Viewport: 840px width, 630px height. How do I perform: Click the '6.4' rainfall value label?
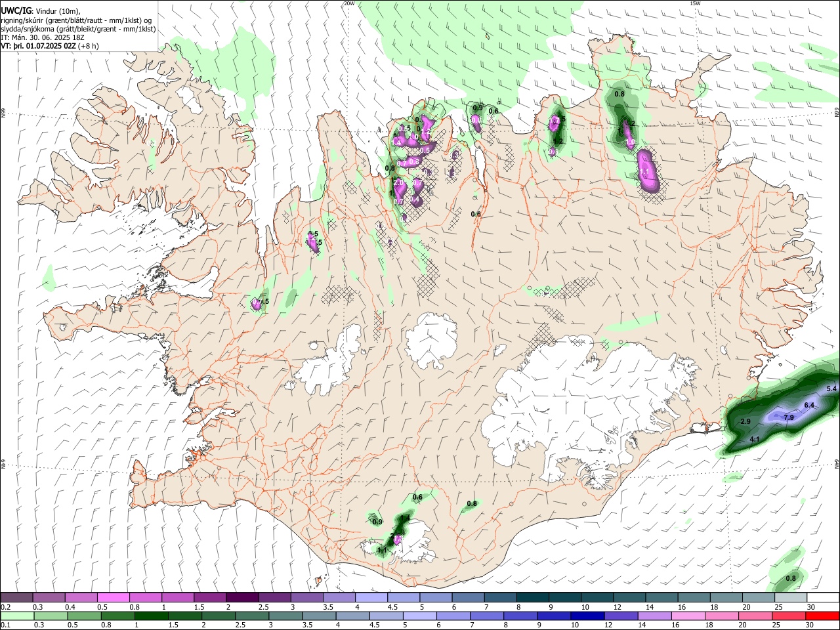tap(809, 406)
